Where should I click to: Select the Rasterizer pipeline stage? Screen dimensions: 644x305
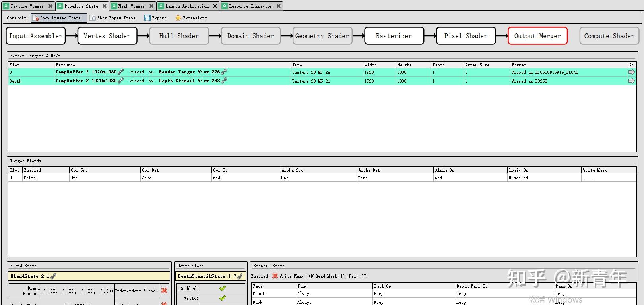394,36
